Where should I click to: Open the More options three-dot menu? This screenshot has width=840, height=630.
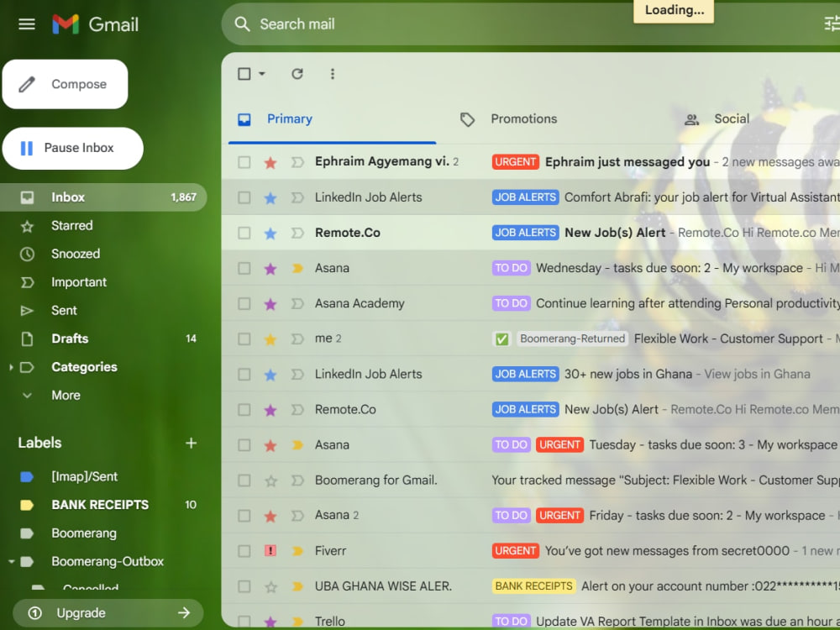coord(333,73)
